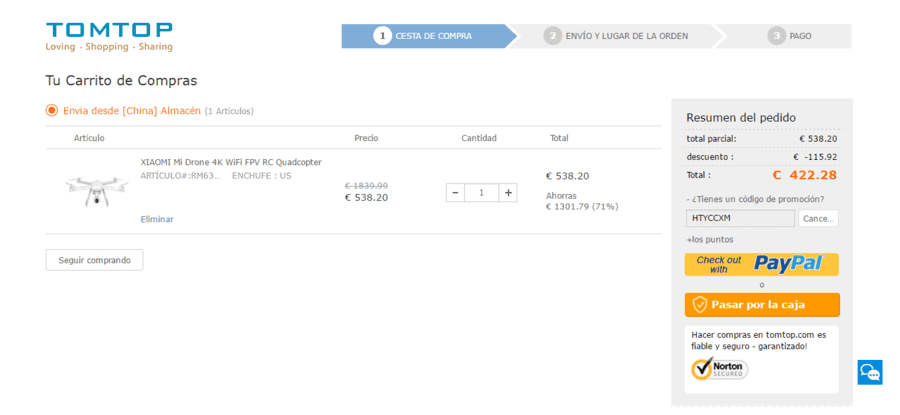Click the ENCHUFE : US attribute text
900x415 pixels.
click(x=261, y=176)
